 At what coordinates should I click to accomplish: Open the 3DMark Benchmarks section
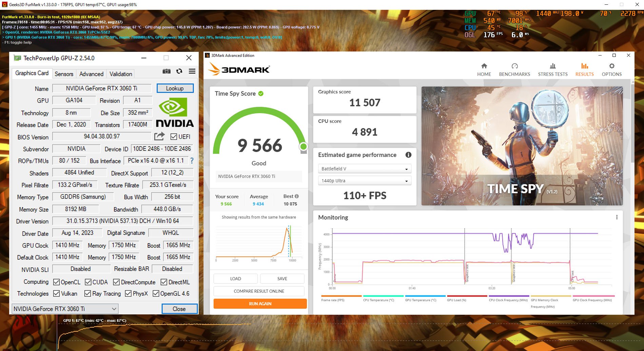pyautogui.click(x=514, y=70)
